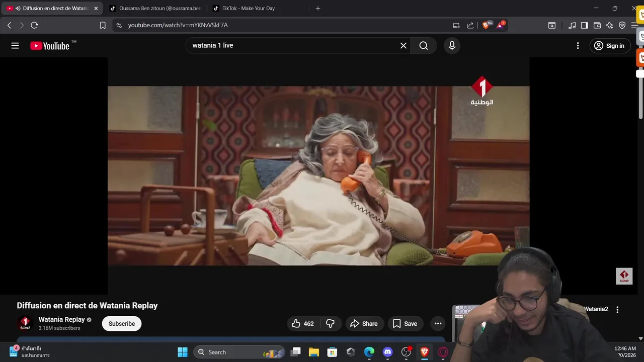
Task: Share the video
Action: (x=364, y=324)
